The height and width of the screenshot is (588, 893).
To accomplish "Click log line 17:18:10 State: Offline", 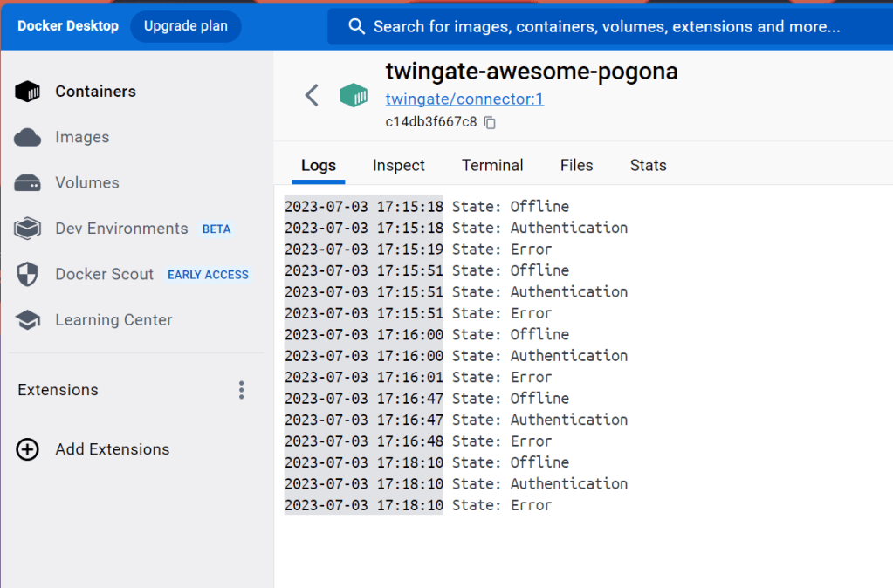I will click(x=427, y=462).
